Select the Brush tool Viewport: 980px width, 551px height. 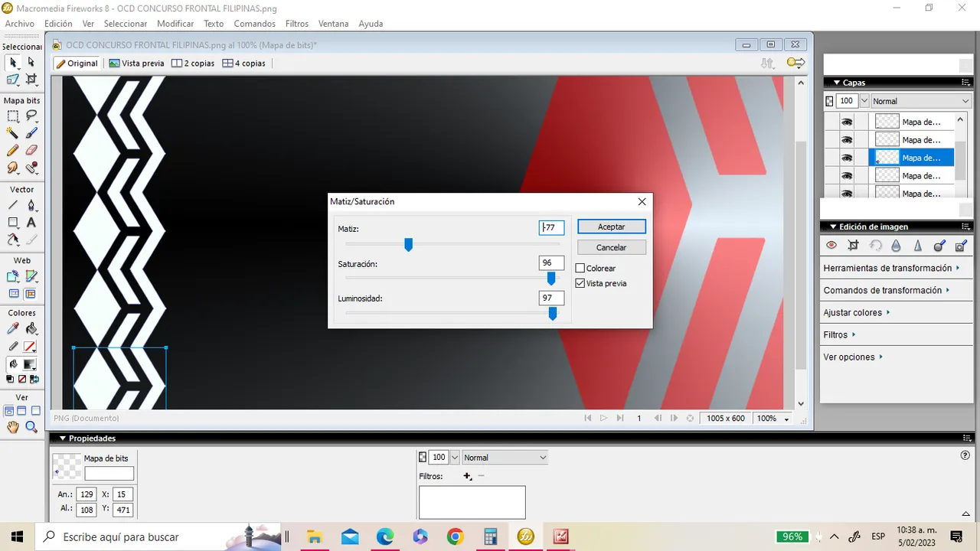(x=31, y=133)
